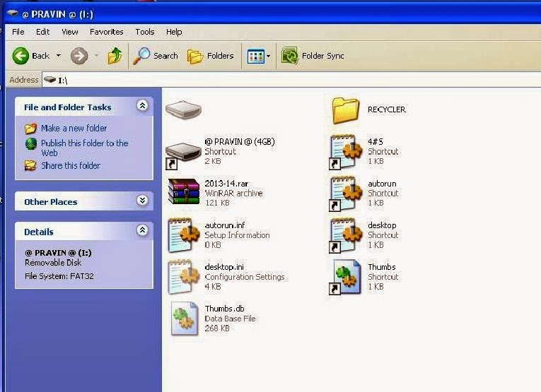The image size is (541, 392).
Task: Click 'File System: FAT32' text in Details
Action: click(59, 276)
